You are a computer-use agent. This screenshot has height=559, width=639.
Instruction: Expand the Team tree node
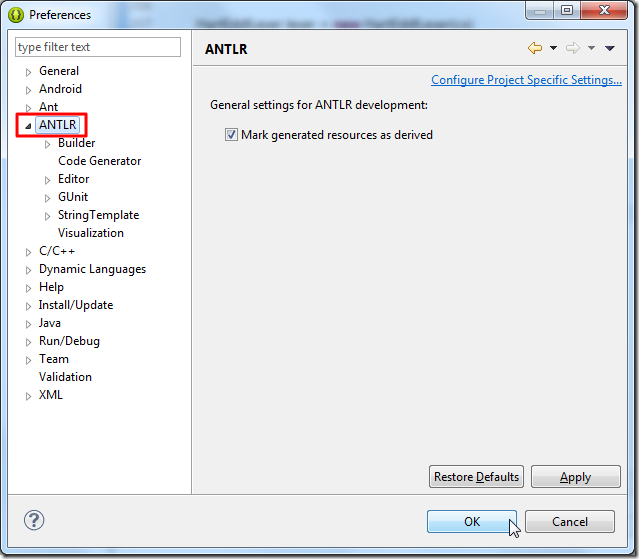click(28, 360)
